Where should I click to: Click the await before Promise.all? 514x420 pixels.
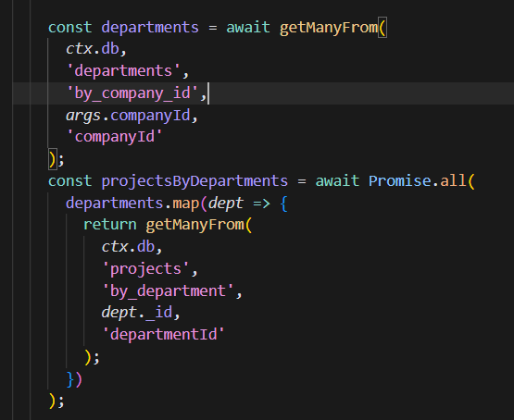[x=337, y=181]
